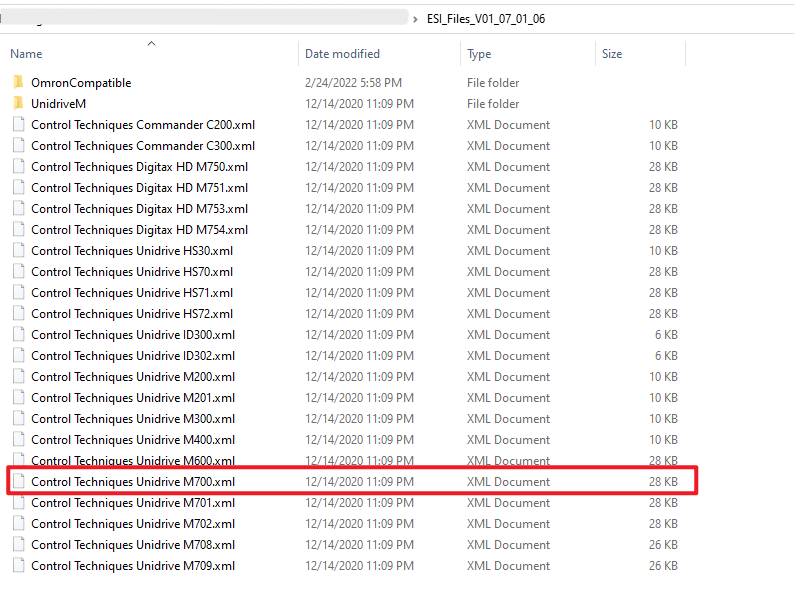Click file icon for Unidrive M200.xml

(x=18, y=377)
